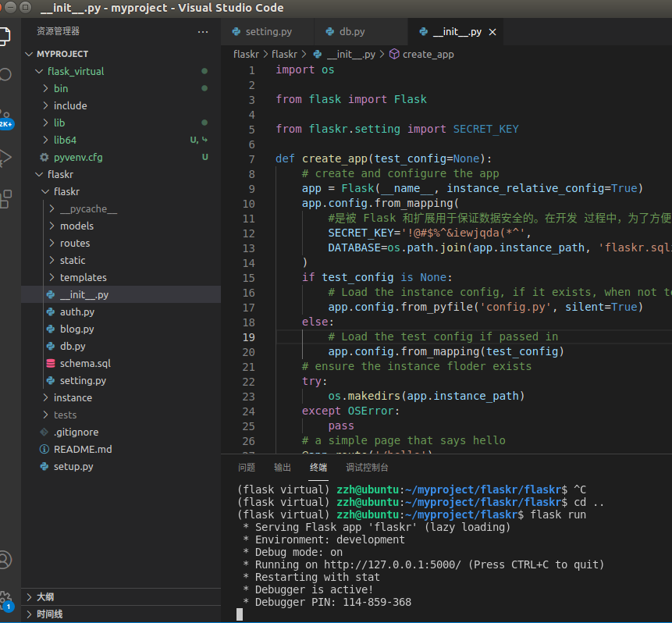672x623 pixels.
Task: Open db.py in the explorer tree
Action: click(x=121, y=346)
